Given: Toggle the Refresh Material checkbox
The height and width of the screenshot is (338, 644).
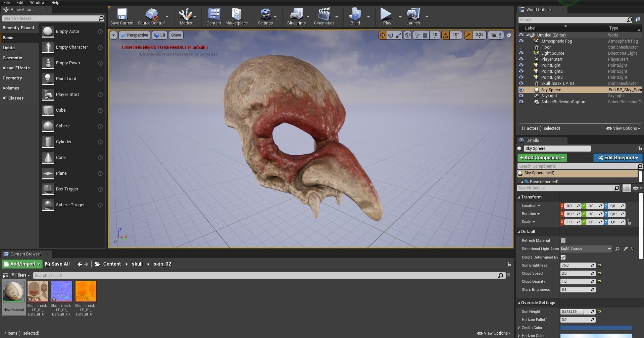Looking at the screenshot, I should 563,240.
